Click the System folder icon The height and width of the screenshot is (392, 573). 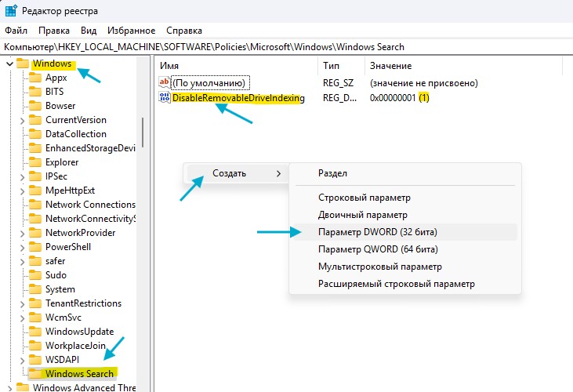[35, 289]
